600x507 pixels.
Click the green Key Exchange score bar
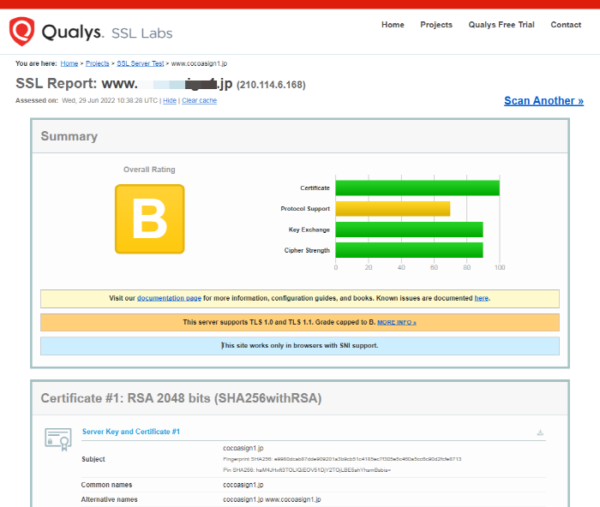pyautogui.click(x=409, y=230)
